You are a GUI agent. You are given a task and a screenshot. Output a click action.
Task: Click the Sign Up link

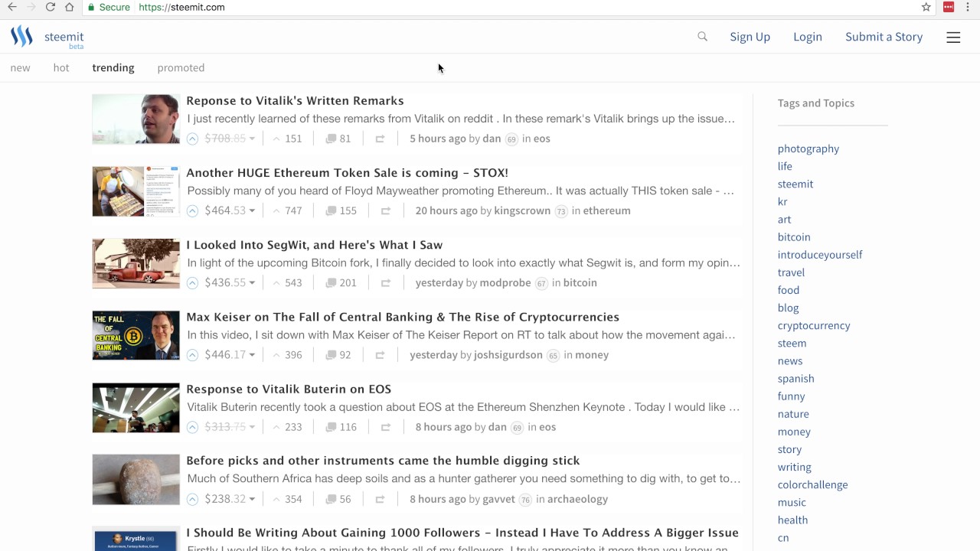click(750, 37)
